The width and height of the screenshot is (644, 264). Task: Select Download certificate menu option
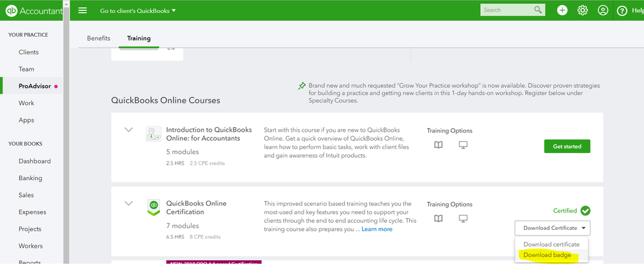551,244
